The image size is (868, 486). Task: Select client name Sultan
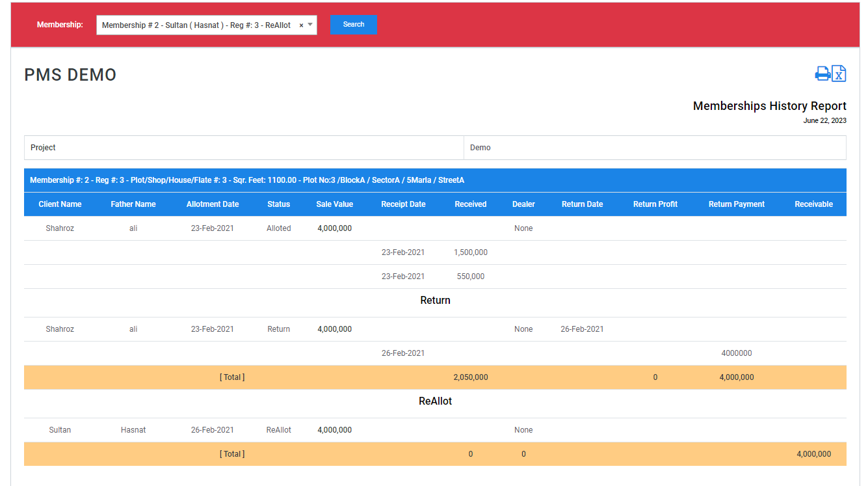(60, 430)
